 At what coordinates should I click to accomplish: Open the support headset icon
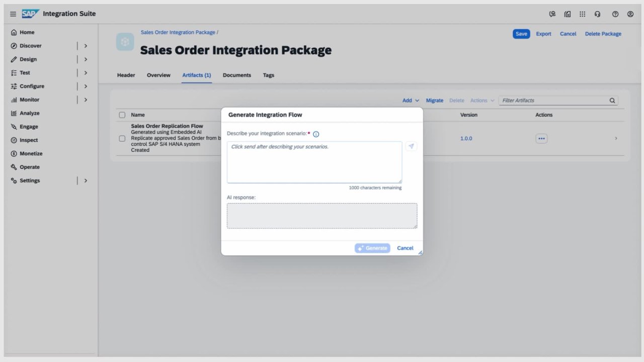[598, 14]
